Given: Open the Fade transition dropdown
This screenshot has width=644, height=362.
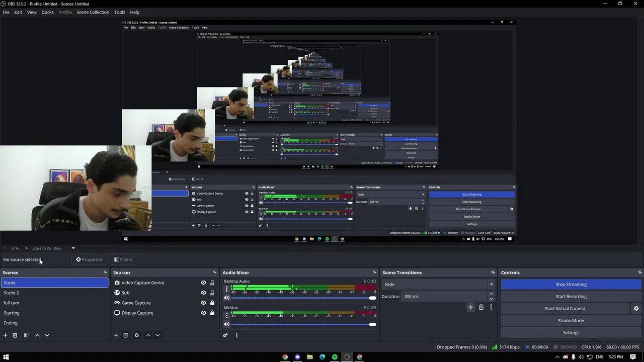Looking at the screenshot, I should click(x=439, y=285).
